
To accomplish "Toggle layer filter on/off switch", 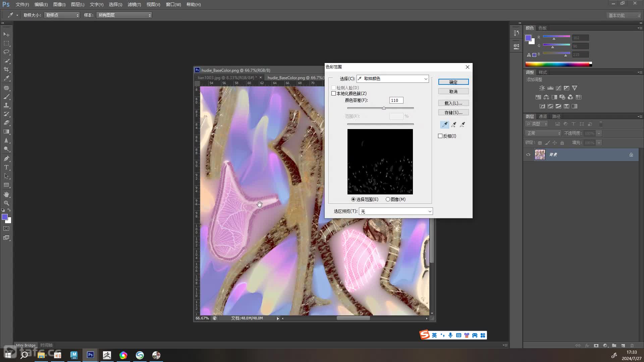I will (601, 124).
